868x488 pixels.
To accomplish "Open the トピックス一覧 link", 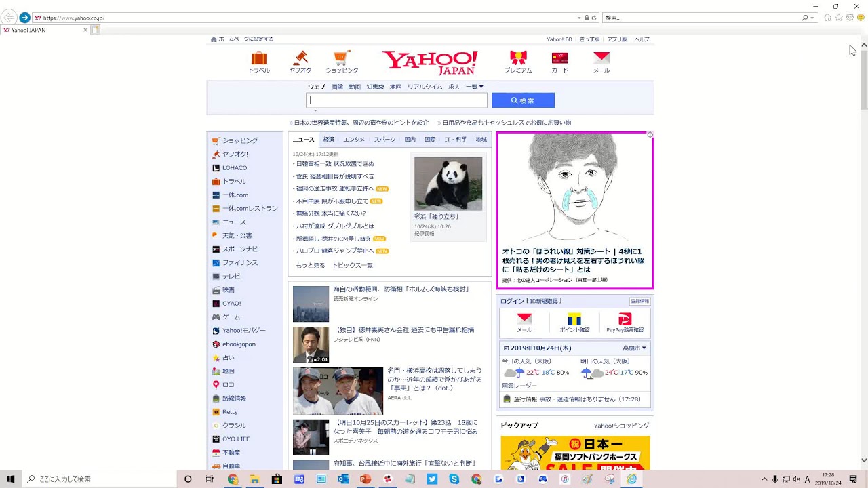I will (x=353, y=265).
